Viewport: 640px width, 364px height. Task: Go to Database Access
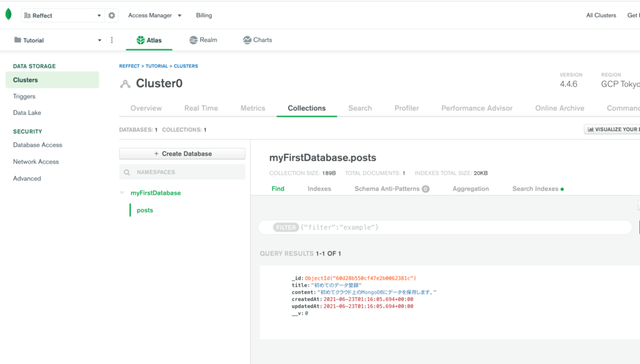(x=37, y=145)
